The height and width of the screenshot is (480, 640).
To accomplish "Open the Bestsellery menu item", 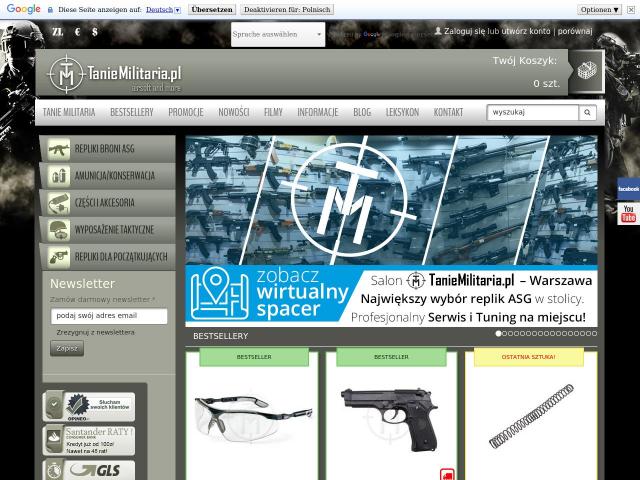I will (x=132, y=112).
